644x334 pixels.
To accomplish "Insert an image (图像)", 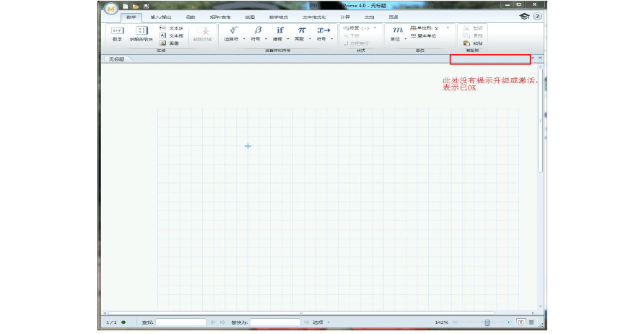I will pos(169,43).
